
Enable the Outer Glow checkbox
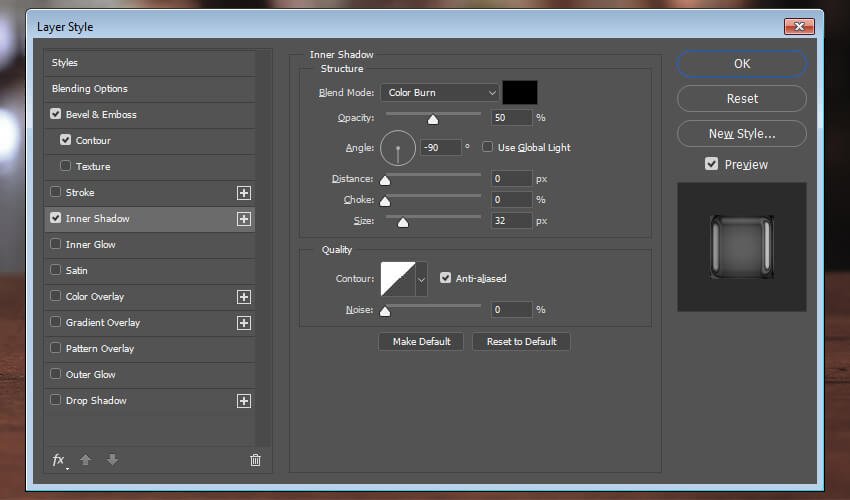[x=55, y=374]
